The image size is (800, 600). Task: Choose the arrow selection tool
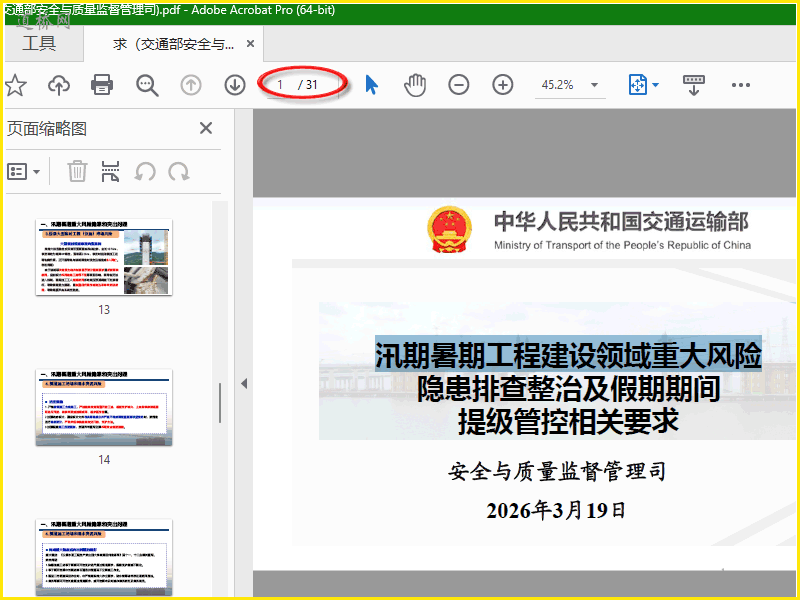click(x=371, y=85)
